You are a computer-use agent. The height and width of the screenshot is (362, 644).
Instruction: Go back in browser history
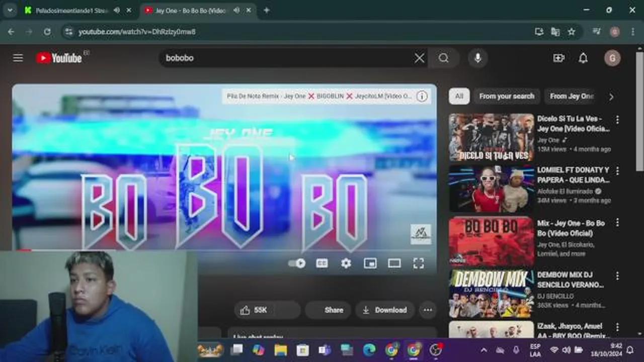tap(11, 32)
